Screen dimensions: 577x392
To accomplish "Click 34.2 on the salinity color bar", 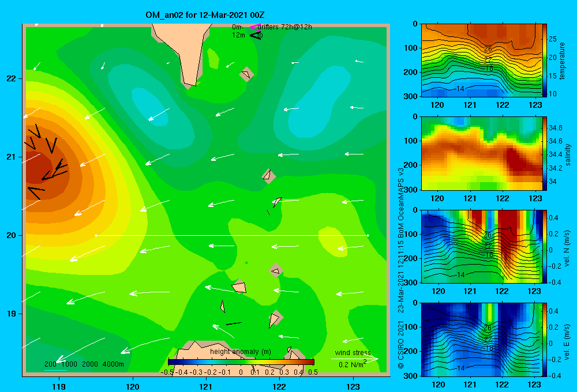I will pyautogui.click(x=555, y=168).
